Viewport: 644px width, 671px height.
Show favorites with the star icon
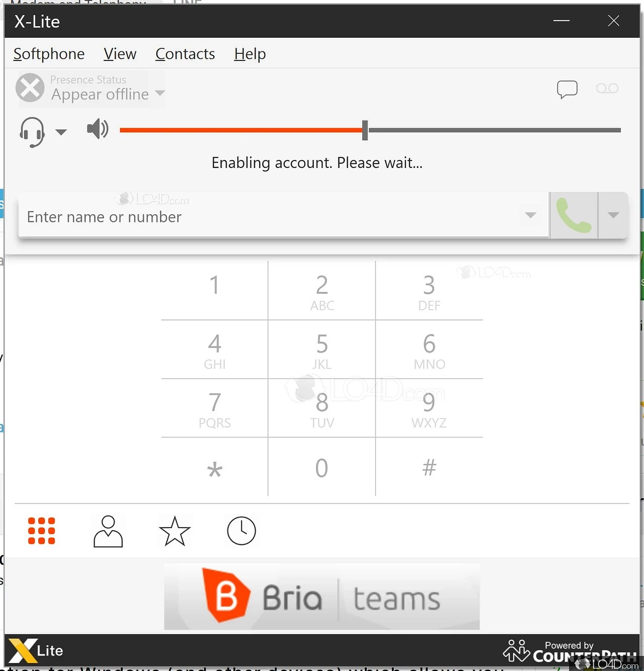point(175,531)
